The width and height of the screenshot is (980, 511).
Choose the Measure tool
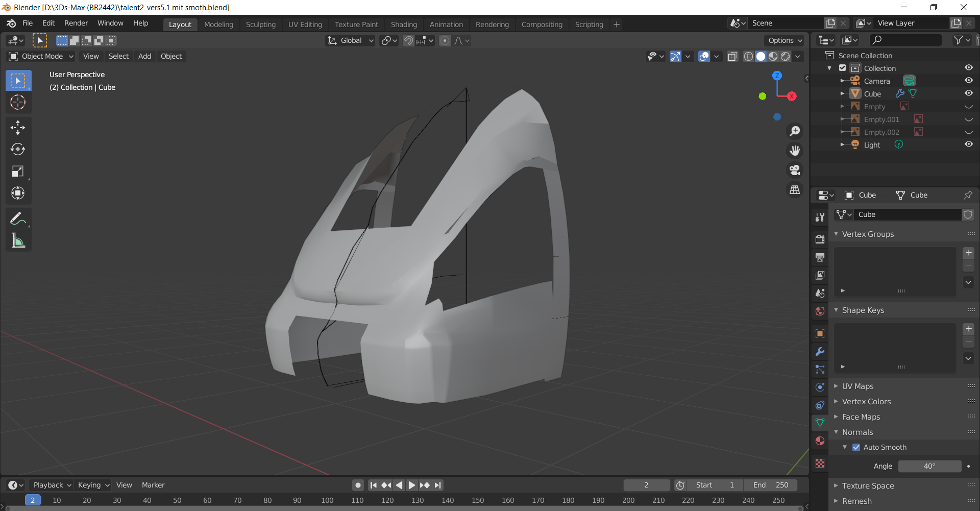18,240
